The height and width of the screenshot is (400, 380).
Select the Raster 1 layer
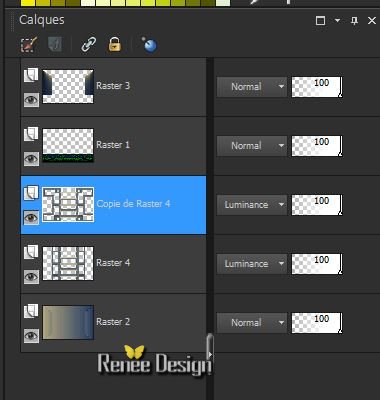tap(113, 145)
